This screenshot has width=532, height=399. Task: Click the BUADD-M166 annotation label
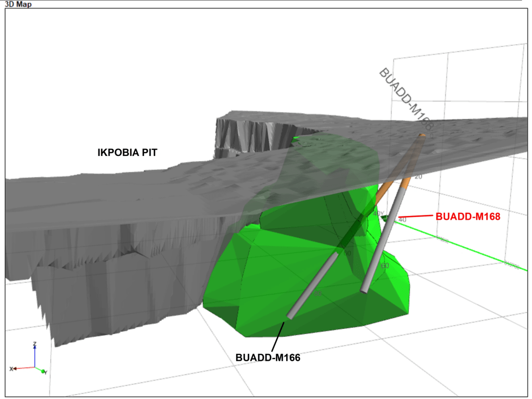pos(269,358)
